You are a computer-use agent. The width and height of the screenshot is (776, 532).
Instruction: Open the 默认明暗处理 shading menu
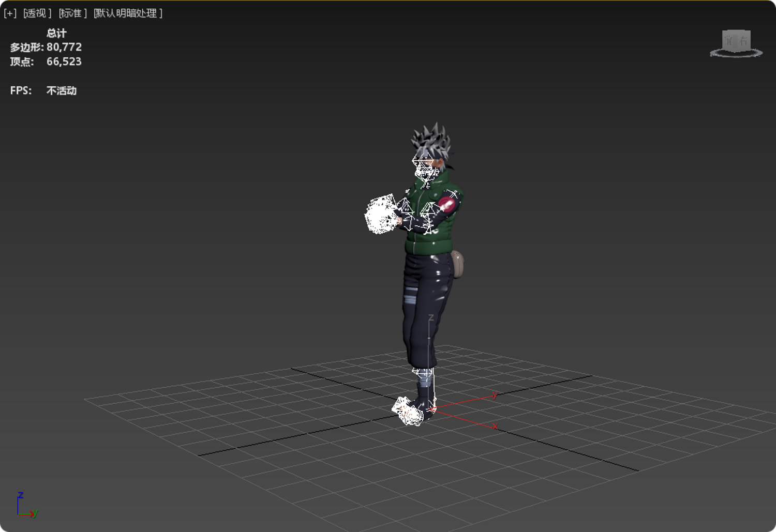(128, 13)
